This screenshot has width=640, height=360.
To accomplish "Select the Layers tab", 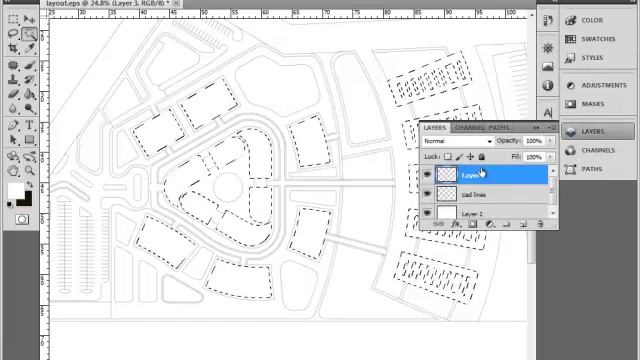I will (x=435, y=128).
